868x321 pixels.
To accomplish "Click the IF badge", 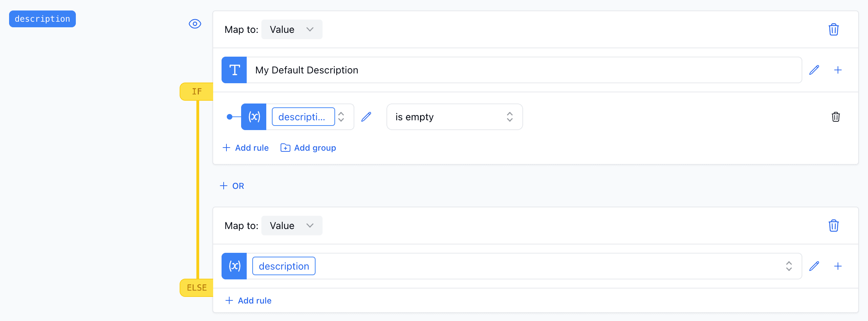I will click(x=197, y=91).
